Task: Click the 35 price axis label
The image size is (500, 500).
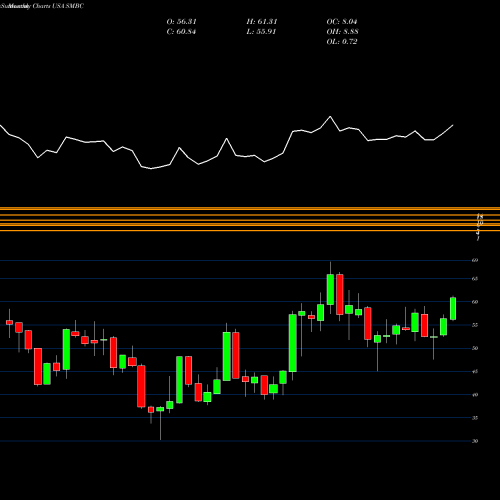Action: click(475, 418)
